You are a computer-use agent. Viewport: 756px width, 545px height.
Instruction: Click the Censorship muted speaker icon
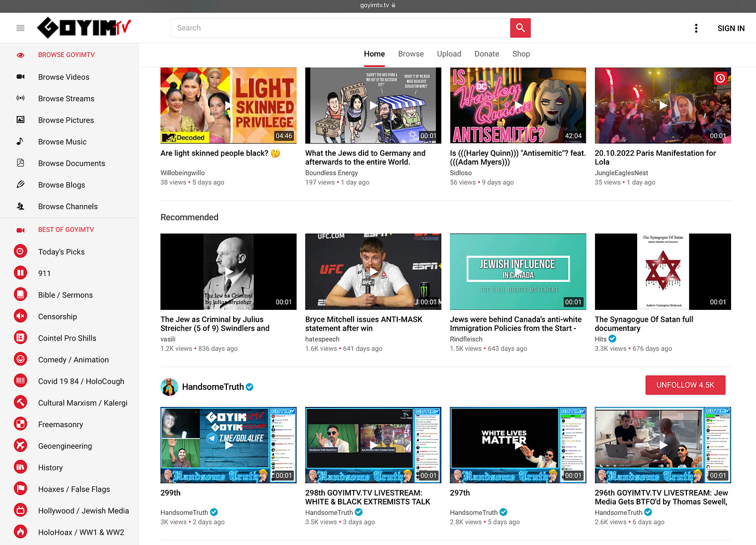pos(20,316)
